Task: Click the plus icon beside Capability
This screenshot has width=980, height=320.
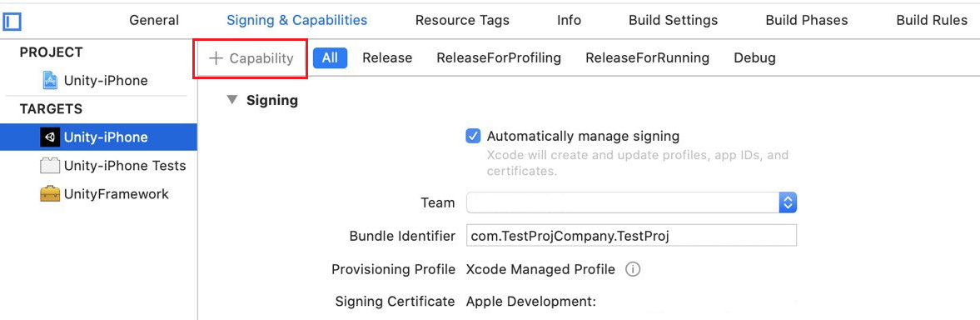Action: 216,58
